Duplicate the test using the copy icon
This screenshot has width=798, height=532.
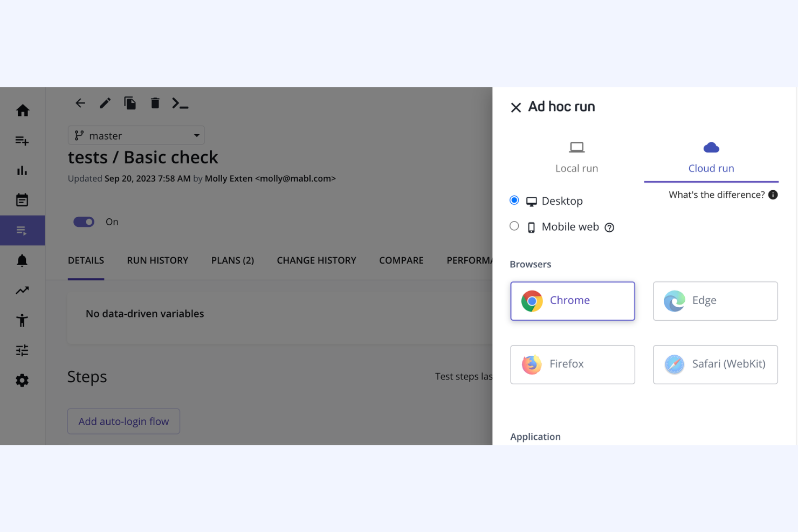(130, 102)
